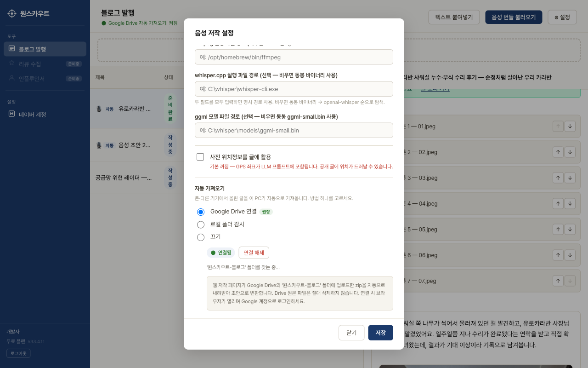Open the 설정 gear button
The height and width of the screenshot is (368, 588).
(562, 17)
